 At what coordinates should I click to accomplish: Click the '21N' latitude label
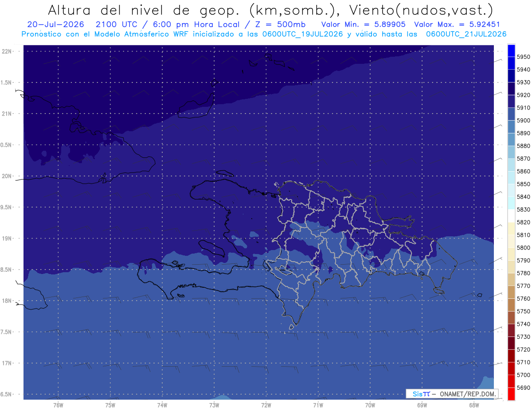tap(8, 114)
